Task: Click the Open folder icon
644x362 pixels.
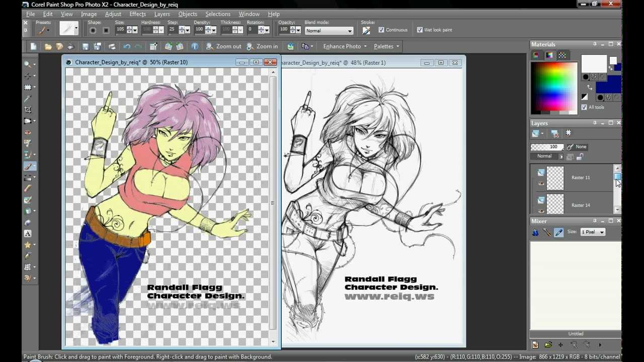Action: [x=48, y=46]
